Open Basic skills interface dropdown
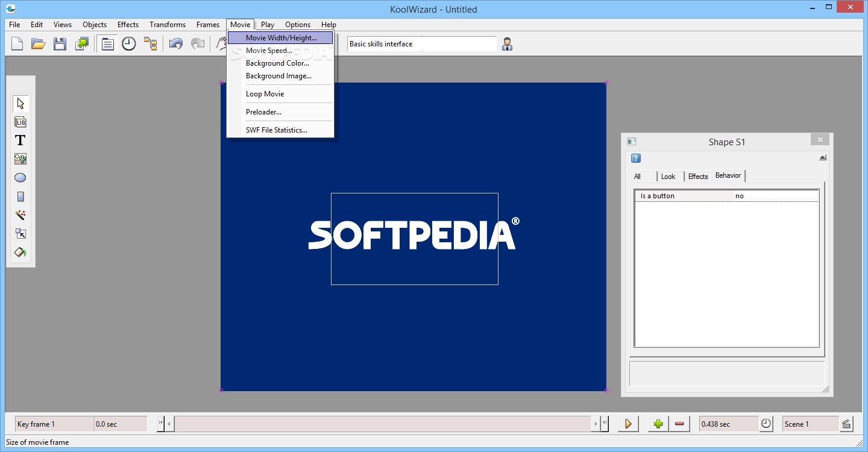 coord(422,44)
